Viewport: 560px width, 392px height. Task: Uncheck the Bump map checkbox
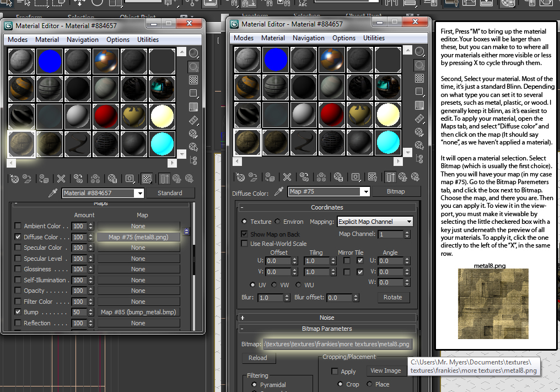[x=18, y=312]
